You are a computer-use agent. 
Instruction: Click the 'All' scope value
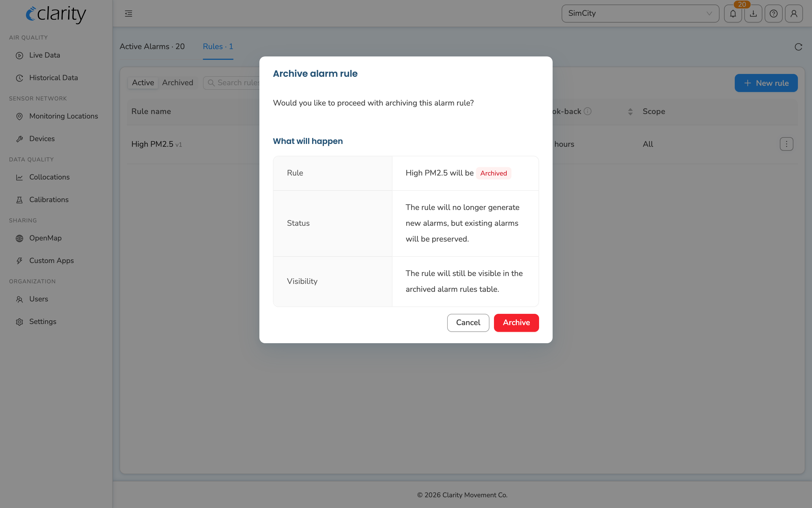pos(648,144)
